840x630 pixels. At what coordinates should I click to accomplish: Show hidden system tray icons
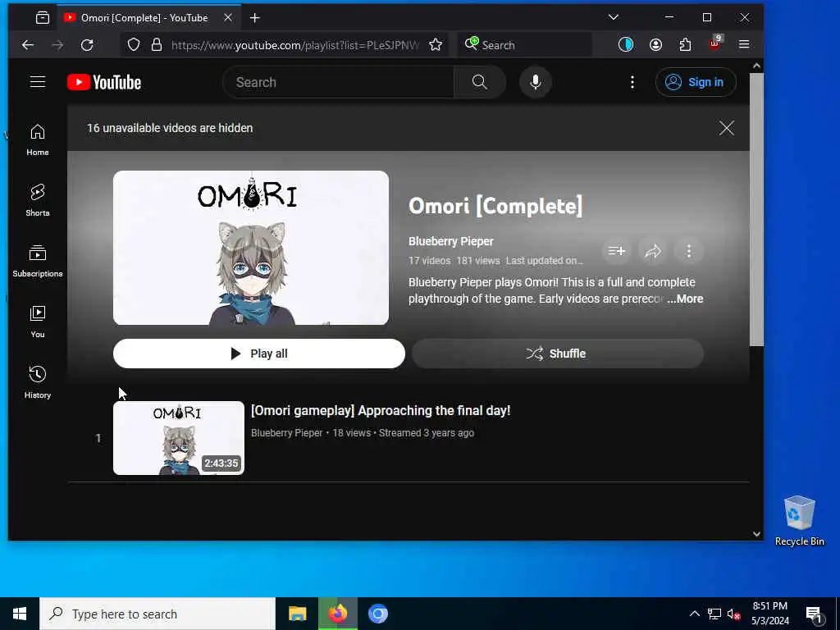coord(694,614)
